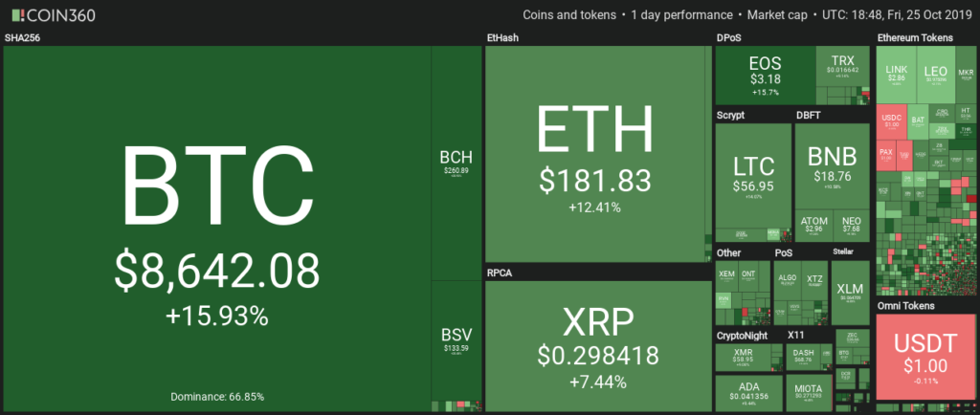Click the Omni Tokens group heading
The height and width of the screenshot is (415, 980).
pyautogui.click(x=907, y=306)
